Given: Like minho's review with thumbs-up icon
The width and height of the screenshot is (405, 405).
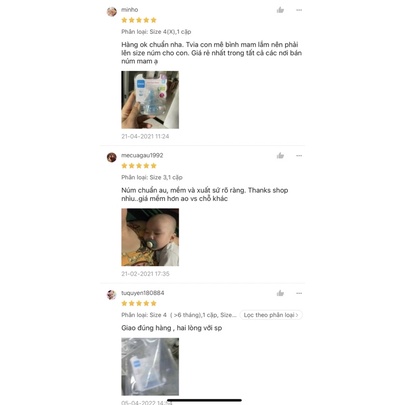Looking at the screenshot, I should point(280,10).
